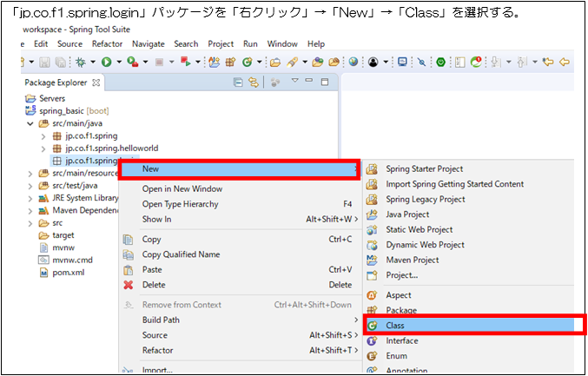This screenshot has width=588, height=376.
Task: Close the Package Explorer tab
Action: click(96, 82)
